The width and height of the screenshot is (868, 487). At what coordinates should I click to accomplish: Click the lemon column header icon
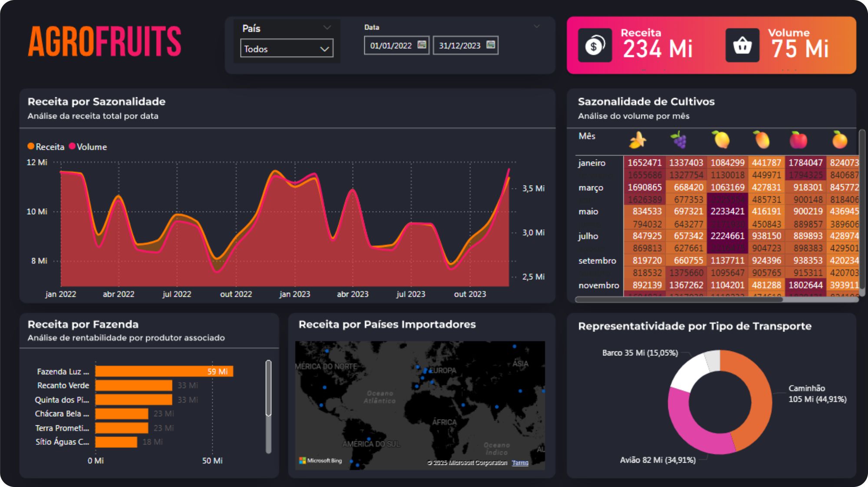click(721, 139)
